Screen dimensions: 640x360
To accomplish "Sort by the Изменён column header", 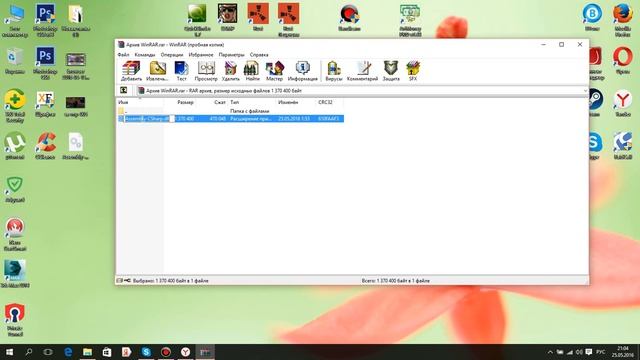I will pos(295,102).
